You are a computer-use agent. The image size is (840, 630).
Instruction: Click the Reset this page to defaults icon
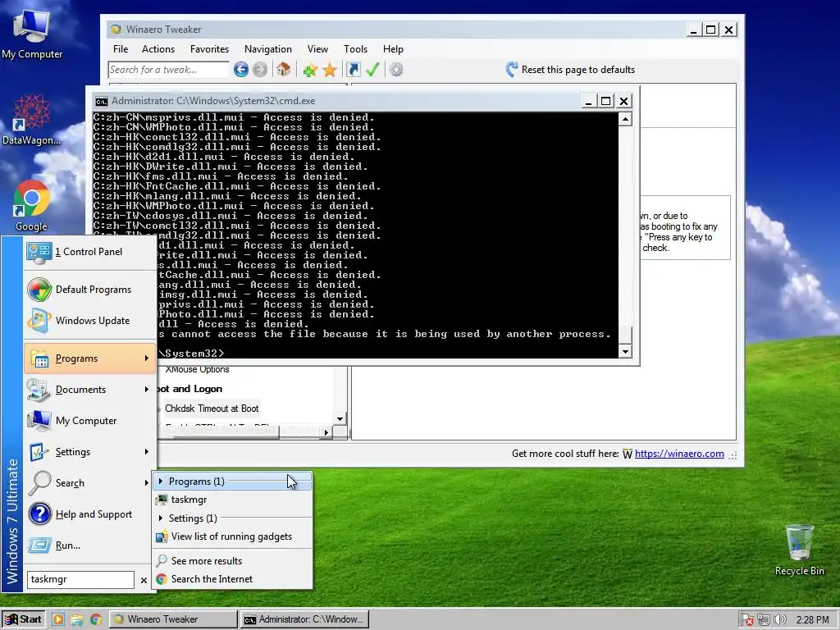tap(512, 69)
